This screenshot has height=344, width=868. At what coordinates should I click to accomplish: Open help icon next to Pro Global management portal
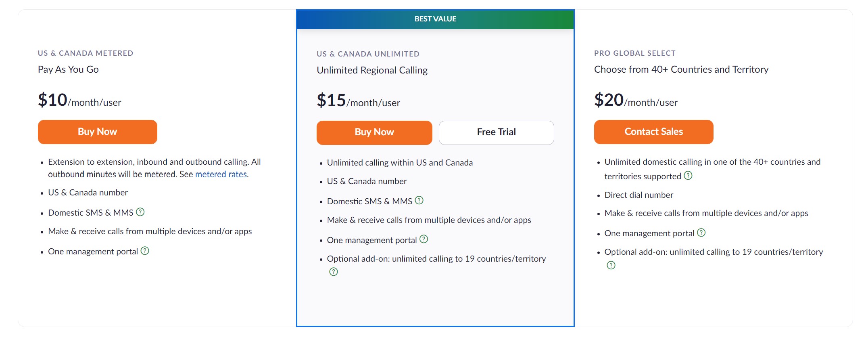pos(701,233)
